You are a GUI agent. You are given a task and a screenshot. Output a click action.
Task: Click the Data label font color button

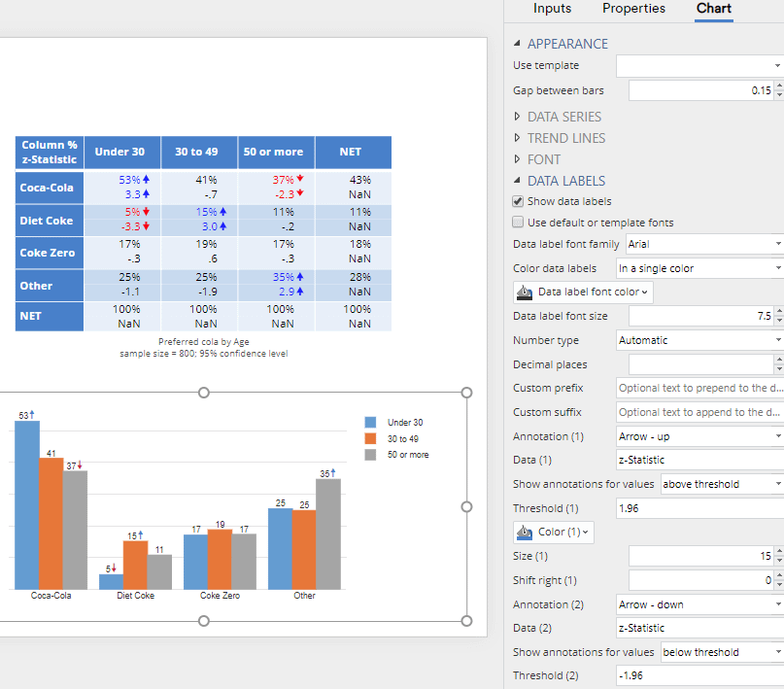click(582, 292)
